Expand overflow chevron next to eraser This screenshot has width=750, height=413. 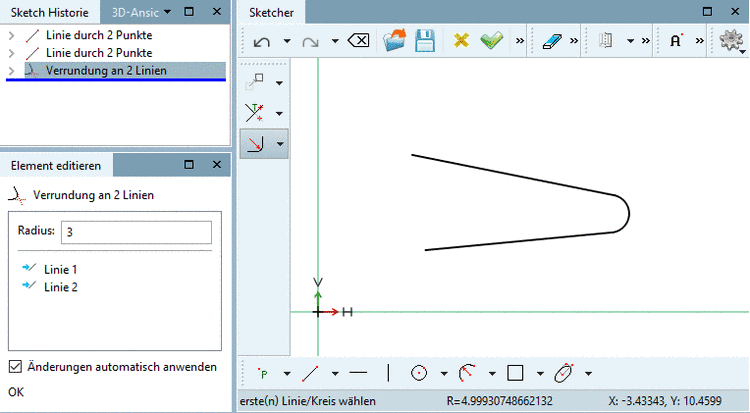574,41
